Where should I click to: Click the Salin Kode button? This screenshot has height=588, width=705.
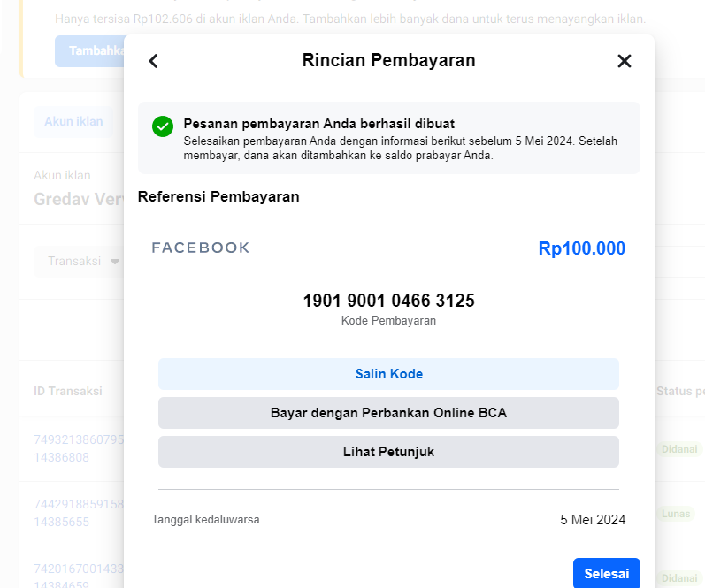point(388,374)
